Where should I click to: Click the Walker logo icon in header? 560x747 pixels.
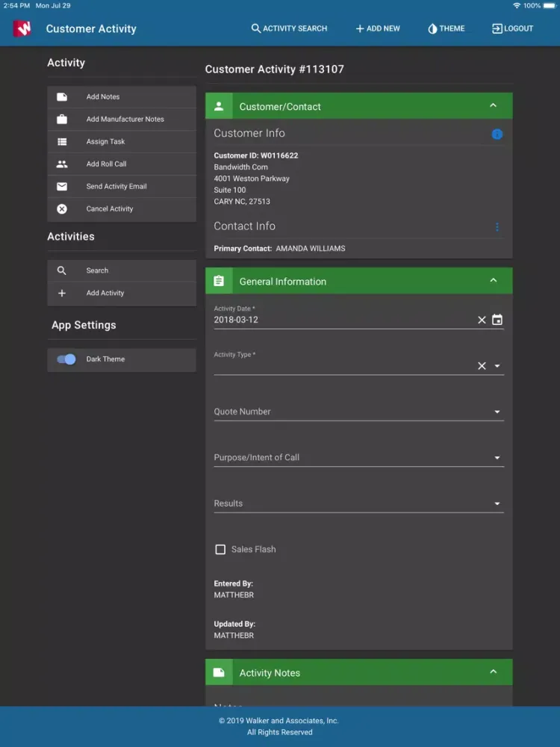pyautogui.click(x=22, y=28)
